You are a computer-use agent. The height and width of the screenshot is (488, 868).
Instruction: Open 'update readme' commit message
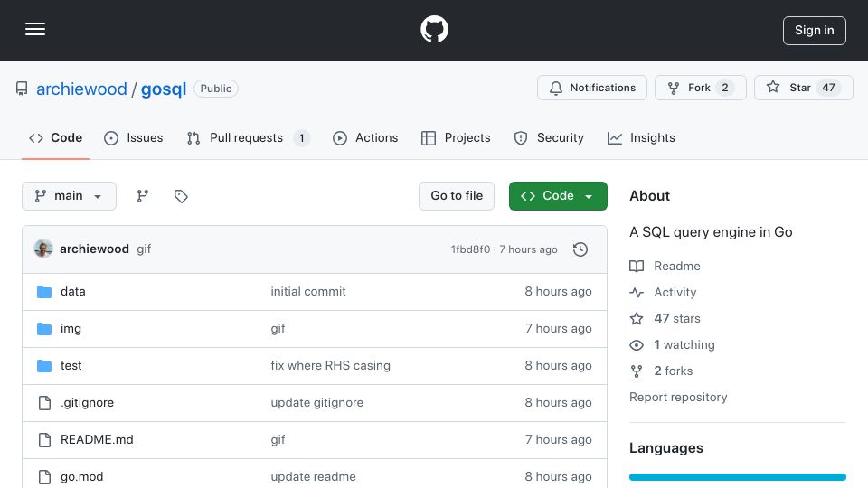click(x=314, y=477)
